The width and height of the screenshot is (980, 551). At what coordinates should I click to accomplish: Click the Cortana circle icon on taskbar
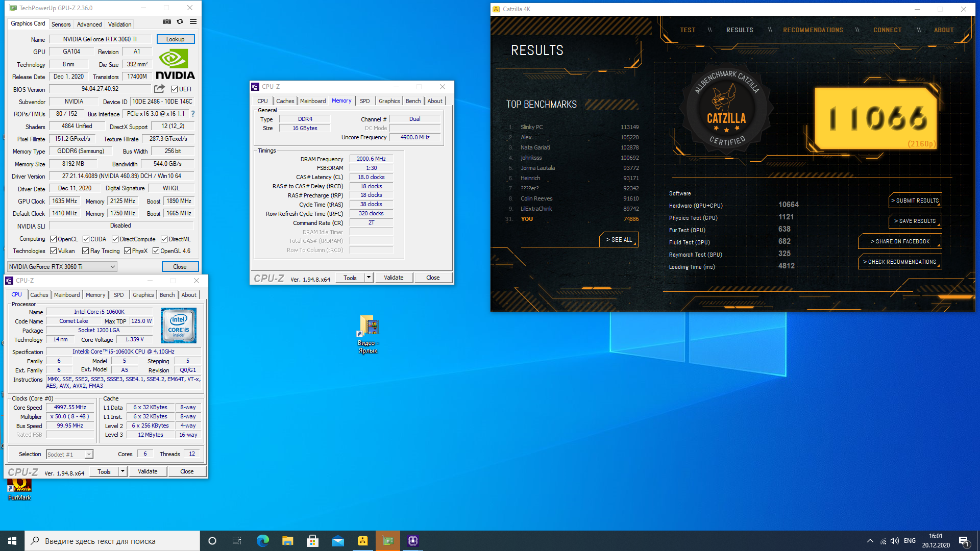(x=212, y=541)
